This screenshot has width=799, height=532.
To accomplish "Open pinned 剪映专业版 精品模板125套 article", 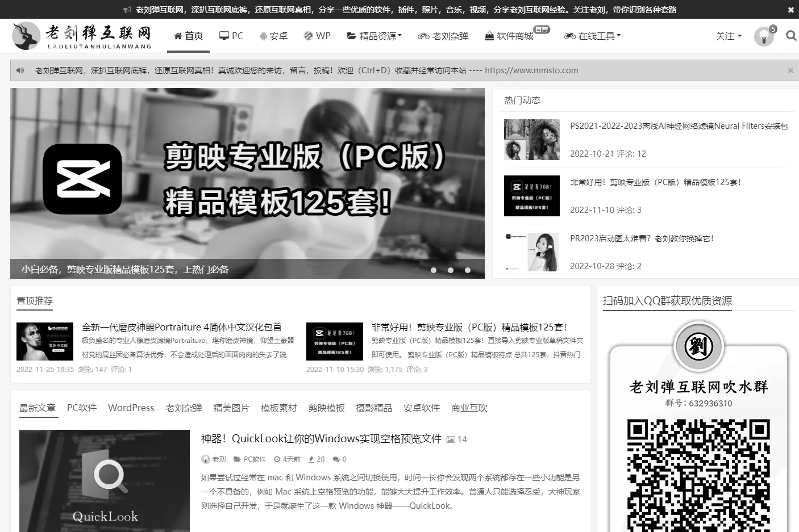I will (x=469, y=327).
